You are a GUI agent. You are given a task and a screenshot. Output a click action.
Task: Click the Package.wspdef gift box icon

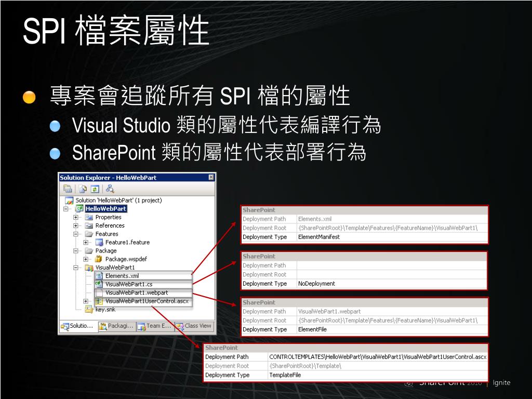[99, 259]
